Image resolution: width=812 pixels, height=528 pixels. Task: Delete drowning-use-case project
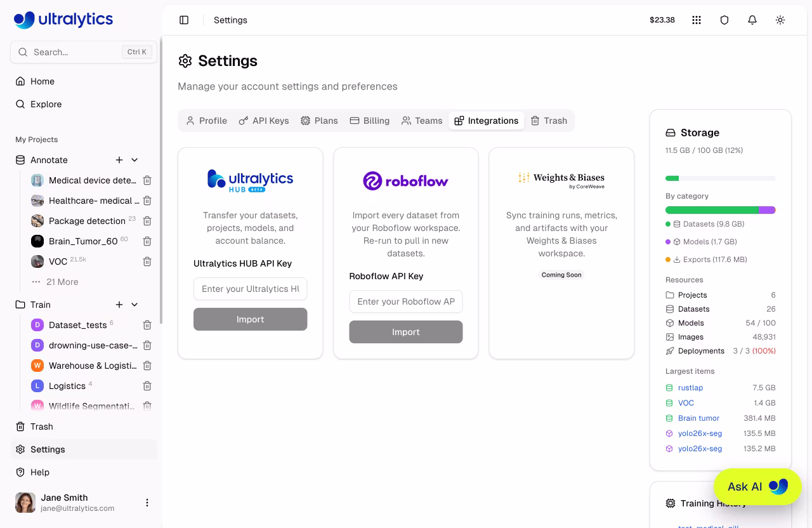coord(147,345)
